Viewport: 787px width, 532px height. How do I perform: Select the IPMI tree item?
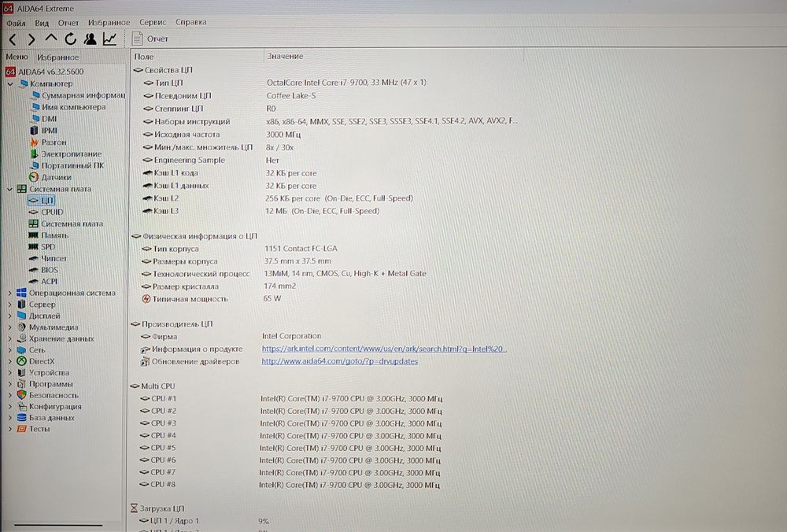(x=44, y=131)
